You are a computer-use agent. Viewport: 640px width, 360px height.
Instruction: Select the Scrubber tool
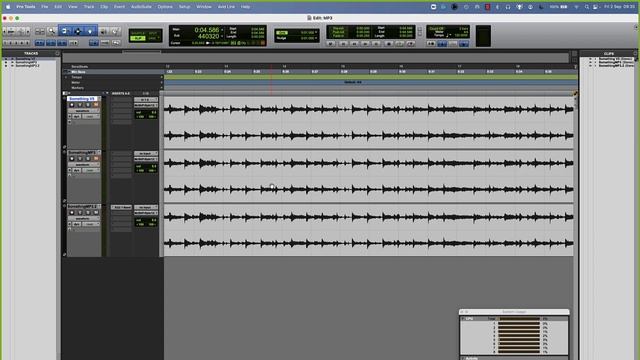[103, 31]
